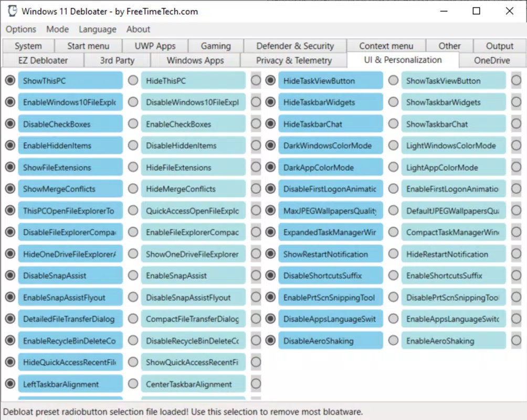Select neutral radio button beside CenterTaskbarAlignment
The height and width of the screenshot is (420, 527).
(x=256, y=384)
